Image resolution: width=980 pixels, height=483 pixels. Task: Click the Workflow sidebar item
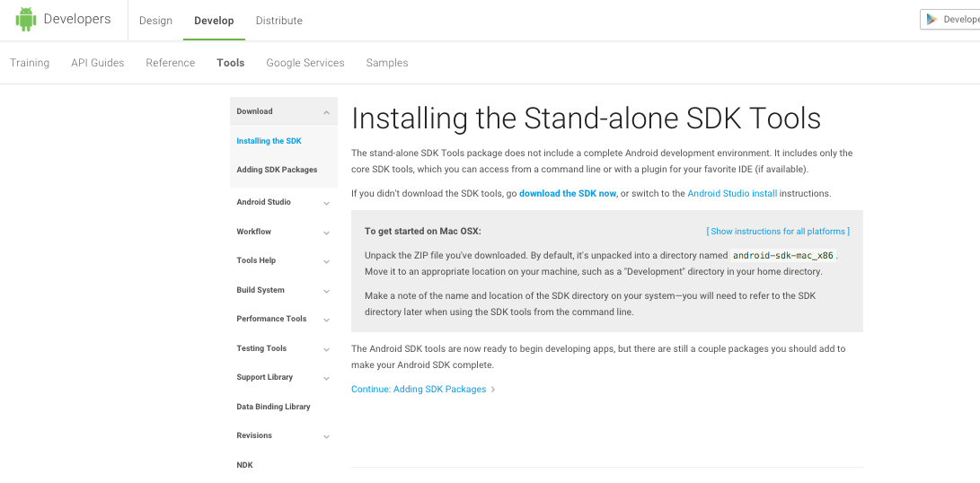coord(253,232)
